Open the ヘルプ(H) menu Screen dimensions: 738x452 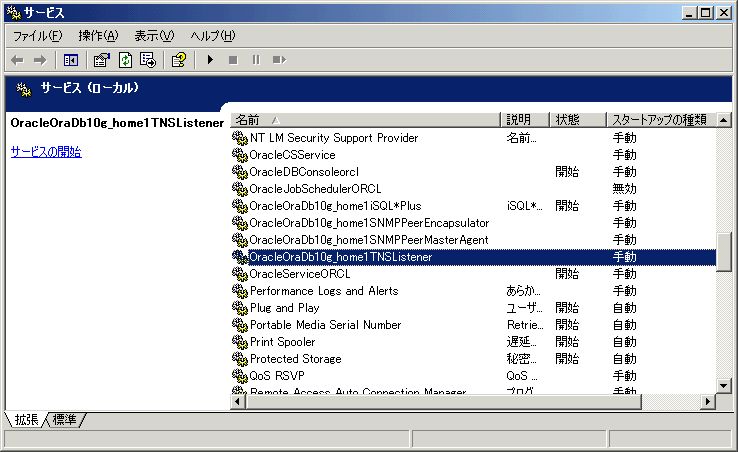point(213,36)
